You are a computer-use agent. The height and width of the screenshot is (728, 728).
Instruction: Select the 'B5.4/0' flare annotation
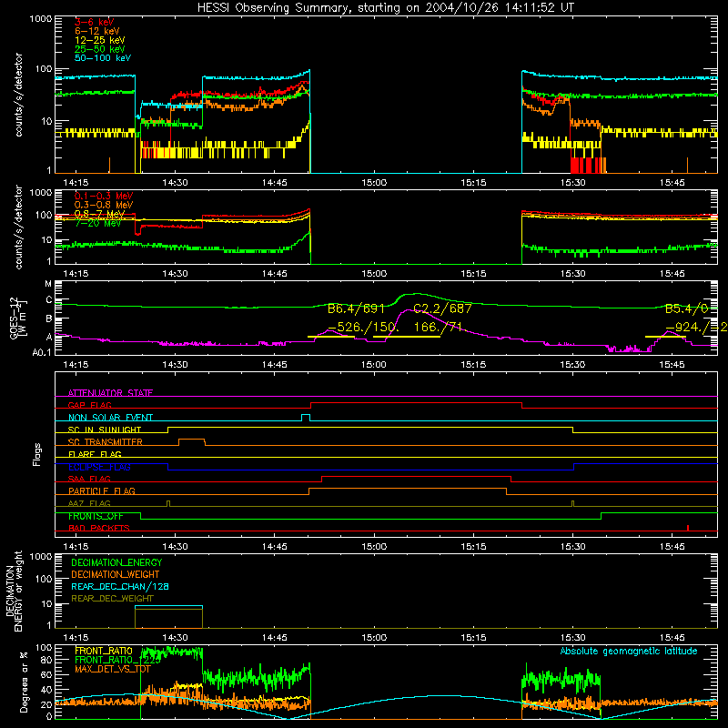pos(687,308)
